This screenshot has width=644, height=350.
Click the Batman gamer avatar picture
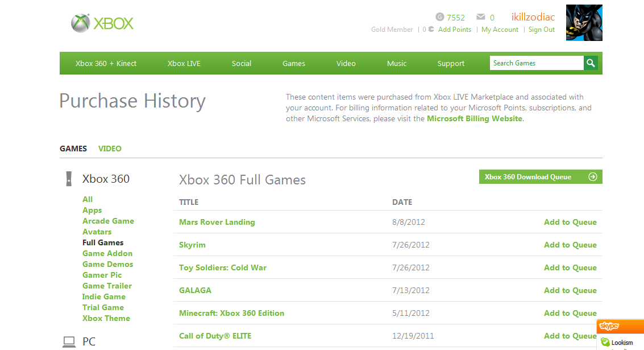[x=584, y=23]
